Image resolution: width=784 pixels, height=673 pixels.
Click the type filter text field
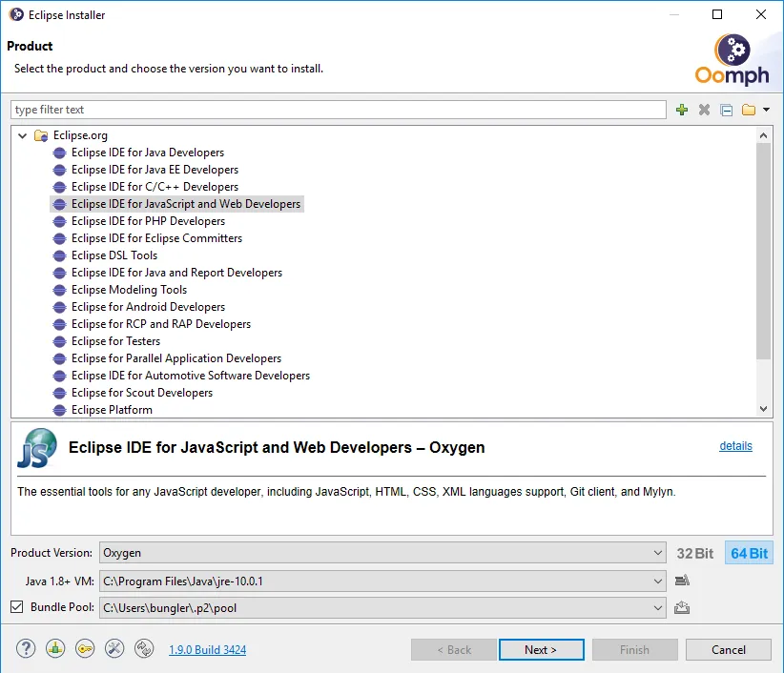tap(339, 110)
